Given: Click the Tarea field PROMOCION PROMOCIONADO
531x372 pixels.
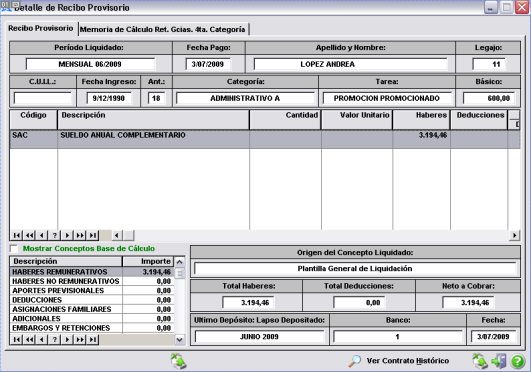Looking at the screenshot, I should click(387, 98).
